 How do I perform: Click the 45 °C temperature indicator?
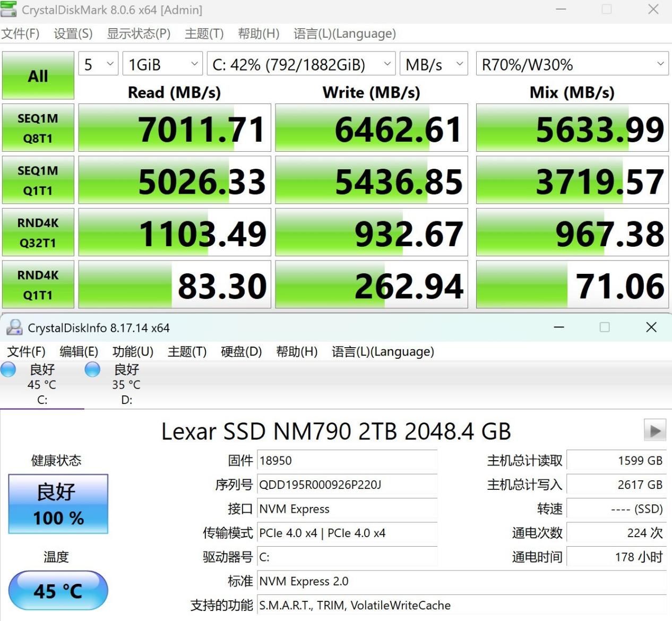(x=58, y=590)
